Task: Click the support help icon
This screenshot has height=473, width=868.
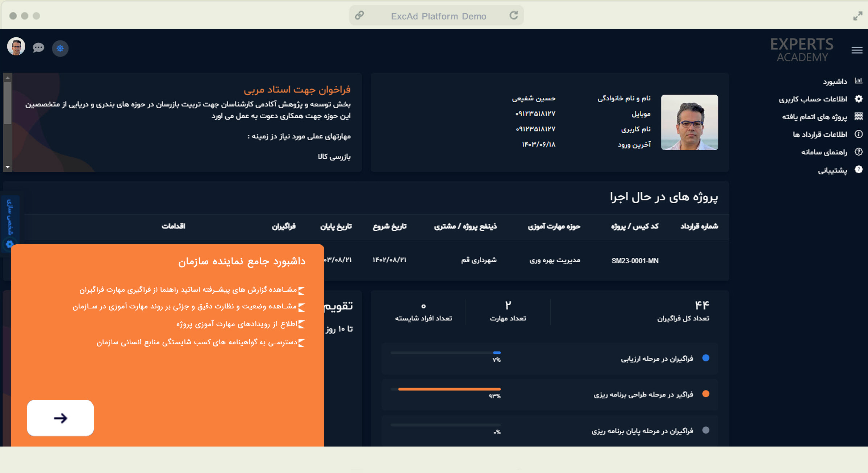Action: [x=858, y=169]
